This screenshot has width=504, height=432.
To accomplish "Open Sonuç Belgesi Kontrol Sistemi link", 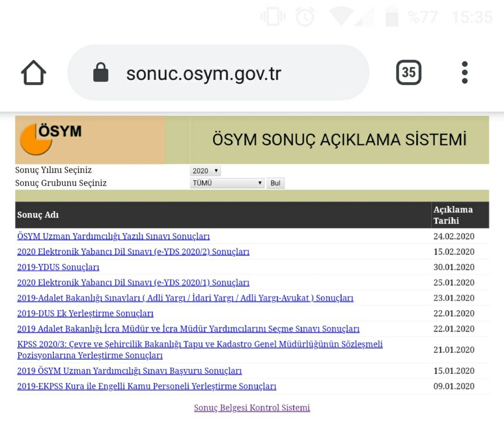I will click(252, 408).
